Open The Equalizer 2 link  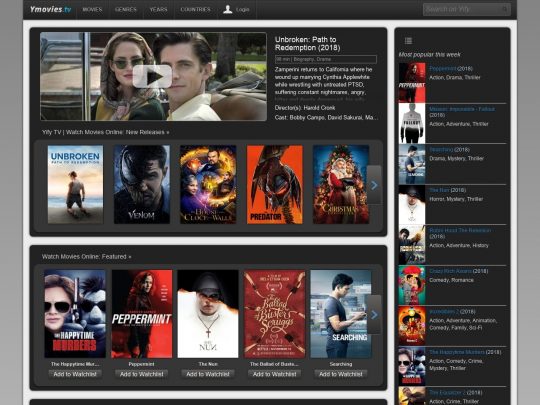click(448, 393)
